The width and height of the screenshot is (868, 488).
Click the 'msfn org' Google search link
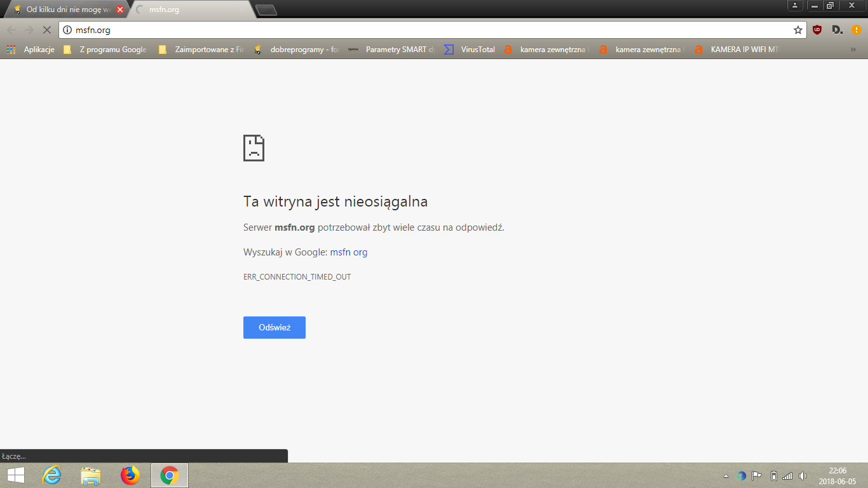coord(349,252)
